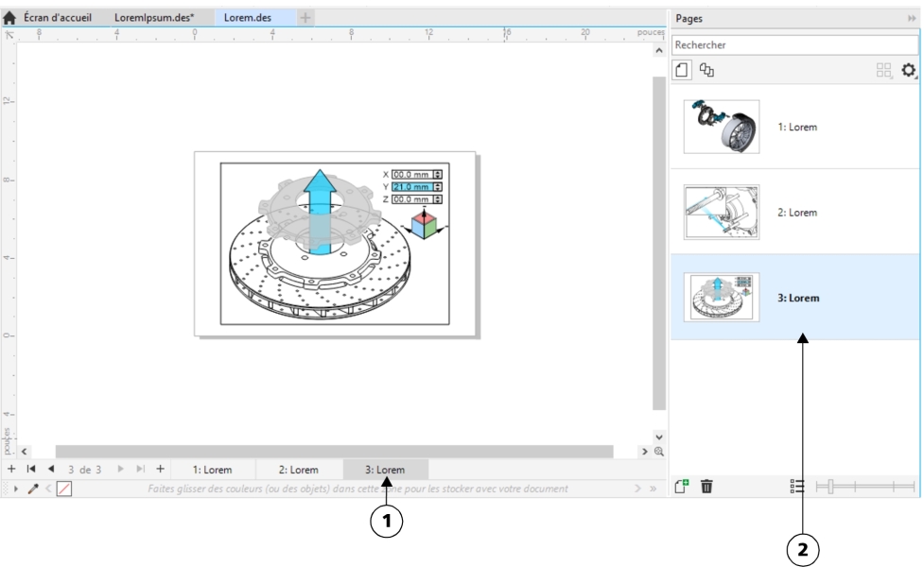
Task: Go to previous page in page navigator
Action: pyautogui.click(x=51, y=469)
